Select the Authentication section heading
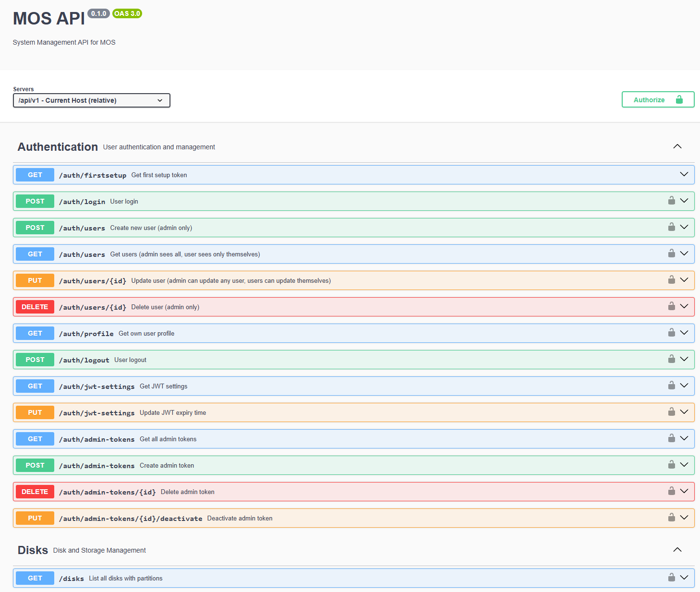The image size is (700, 592). click(x=57, y=147)
